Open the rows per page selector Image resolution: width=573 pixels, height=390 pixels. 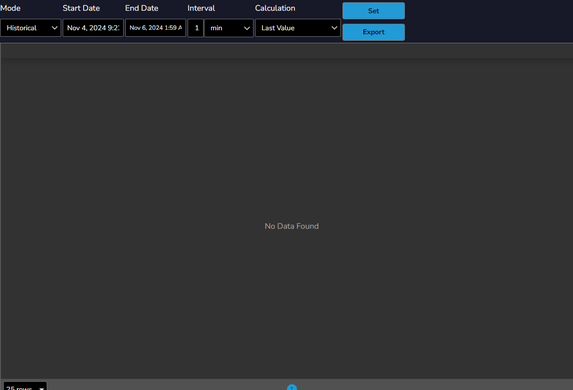(x=25, y=386)
